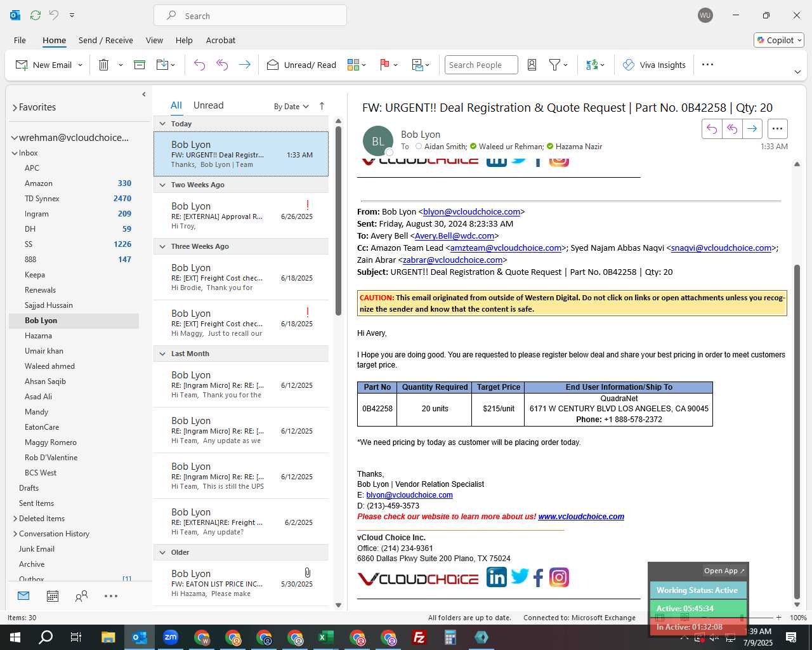The height and width of the screenshot is (650, 812).
Task: Click the zoom slider in the status bar
Action: coord(741,618)
